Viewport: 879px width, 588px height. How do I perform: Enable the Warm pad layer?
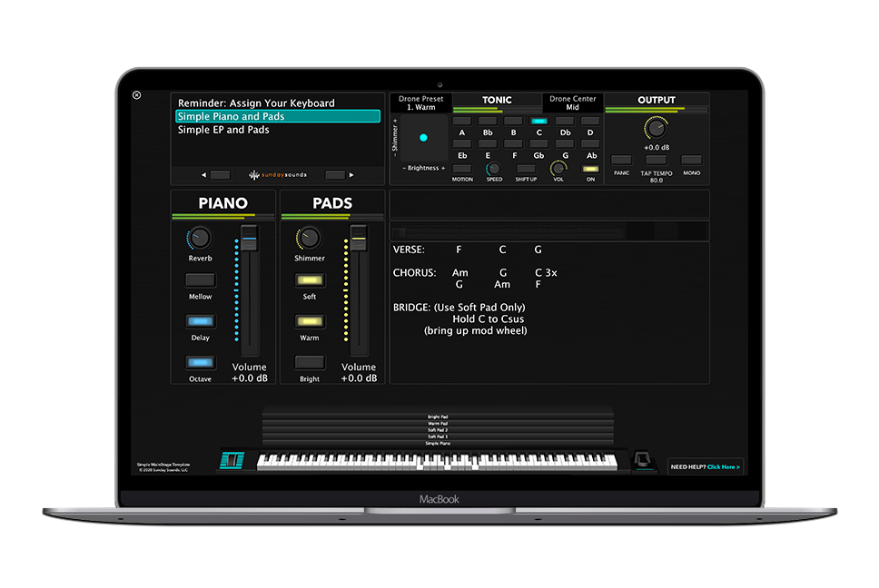(x=309, y=321)
